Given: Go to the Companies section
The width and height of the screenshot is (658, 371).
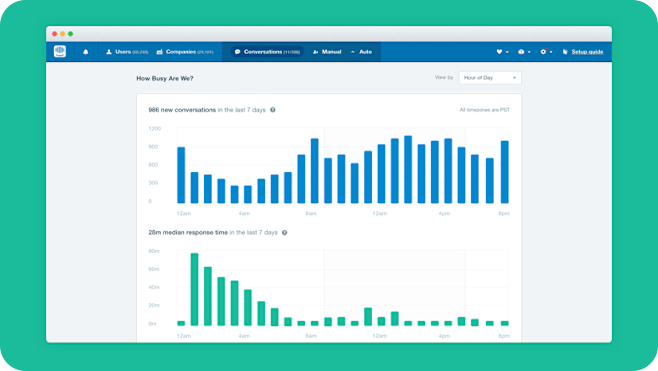Looking at the screenshot, I should (x=185, y=52).
